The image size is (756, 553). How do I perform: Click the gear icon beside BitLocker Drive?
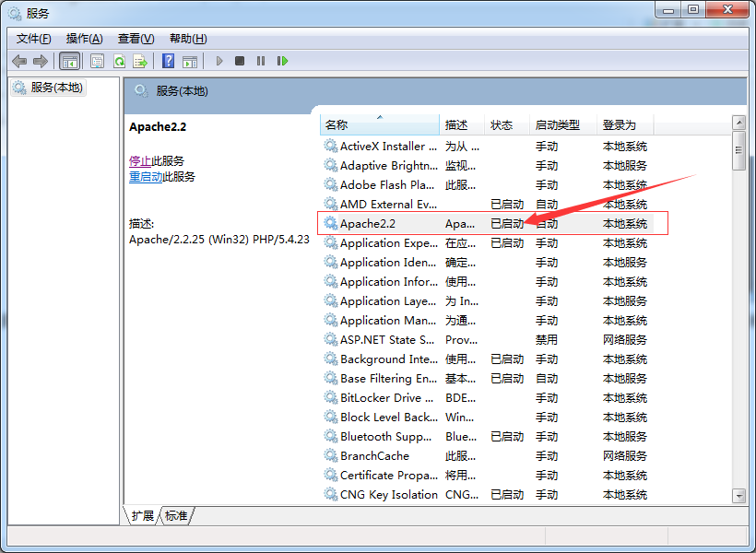point(330,398)
